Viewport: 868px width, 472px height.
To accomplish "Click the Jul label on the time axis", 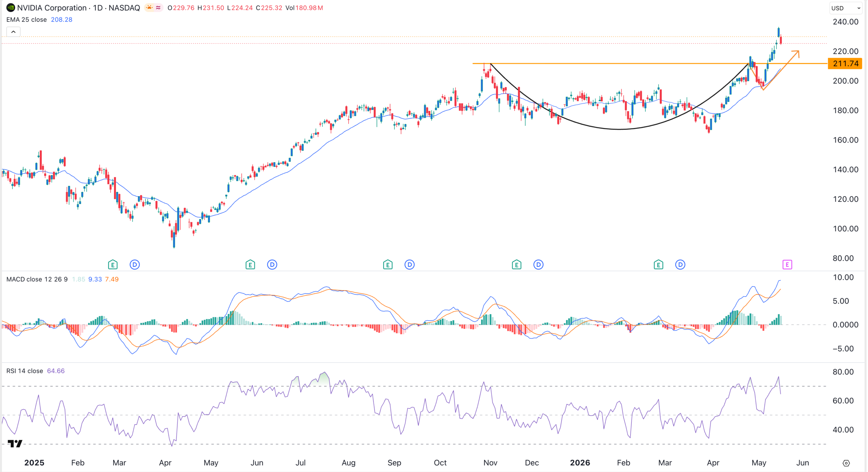I will pos(300,463).
